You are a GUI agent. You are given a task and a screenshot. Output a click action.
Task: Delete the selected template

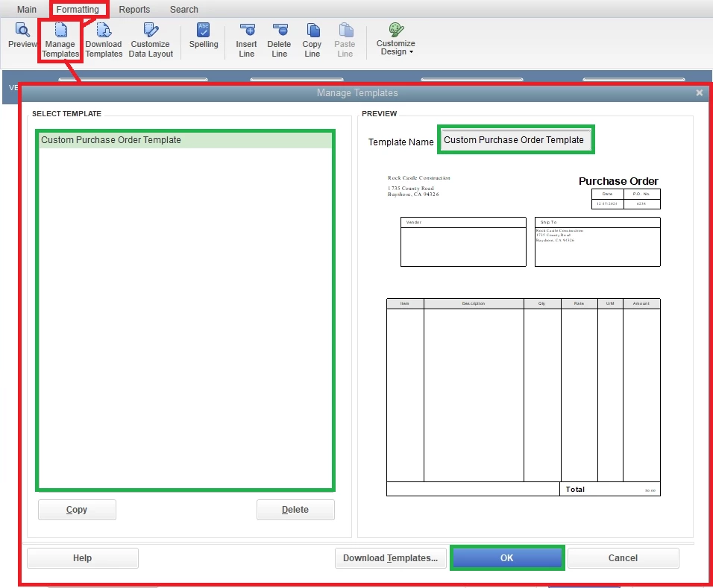pyautogui.click(x=295, y=510)
